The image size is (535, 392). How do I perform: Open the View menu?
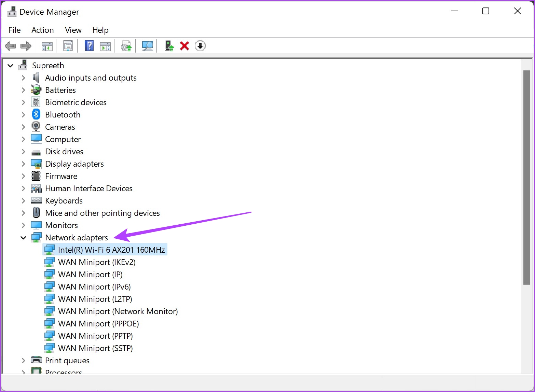(73, 30)
